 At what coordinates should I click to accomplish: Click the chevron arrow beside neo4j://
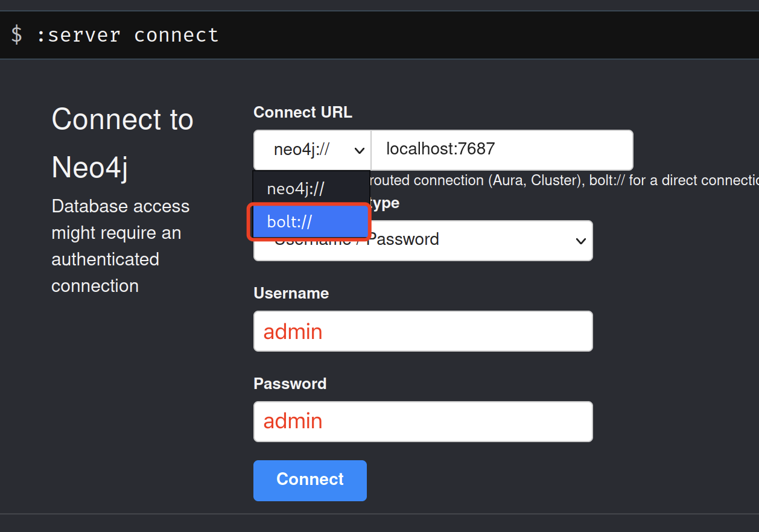[359, 150]
